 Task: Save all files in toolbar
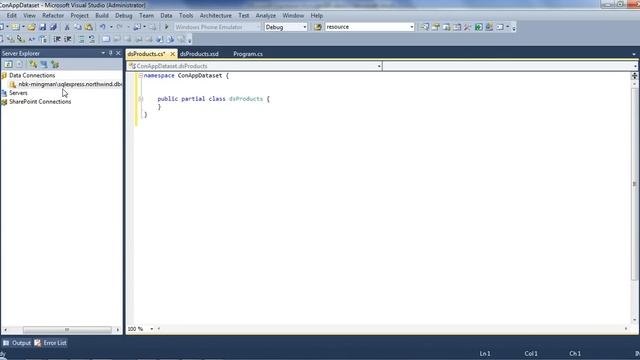click(x=53, y=27)
